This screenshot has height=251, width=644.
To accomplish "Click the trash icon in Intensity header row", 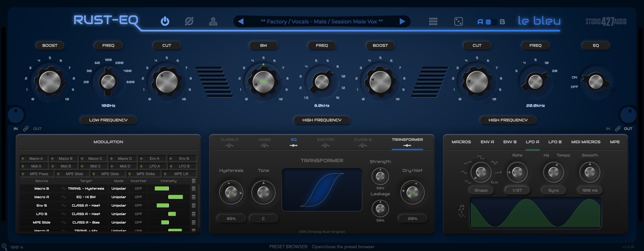I will point(193,181).
